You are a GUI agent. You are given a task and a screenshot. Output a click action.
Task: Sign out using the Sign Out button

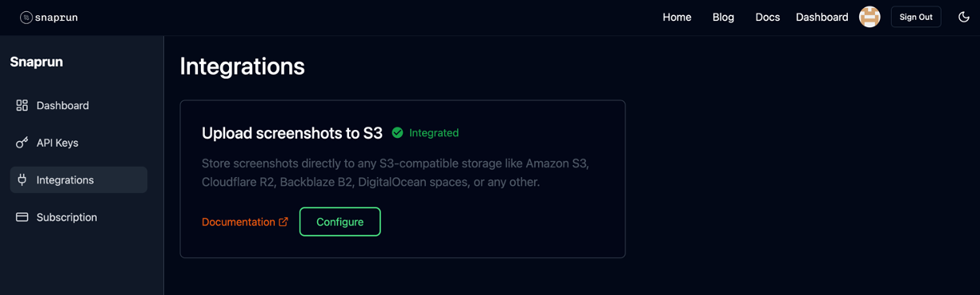click(916, 17)
